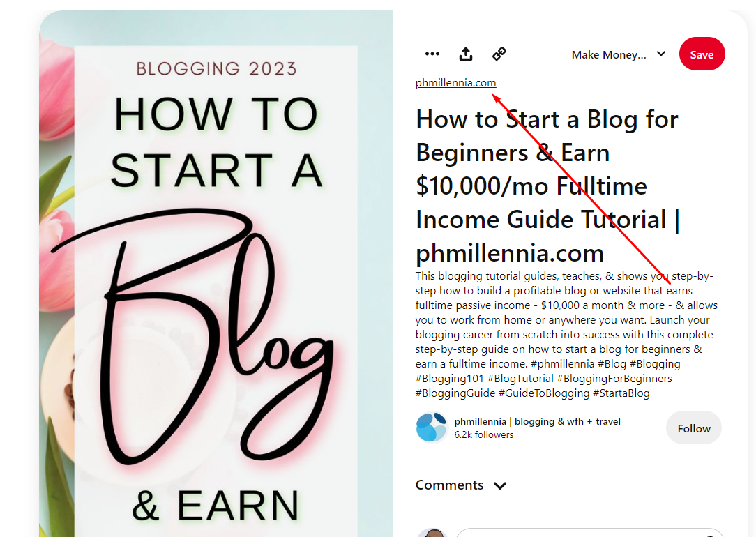Open the #BlogTutorial hashtag

coord(520,379)
